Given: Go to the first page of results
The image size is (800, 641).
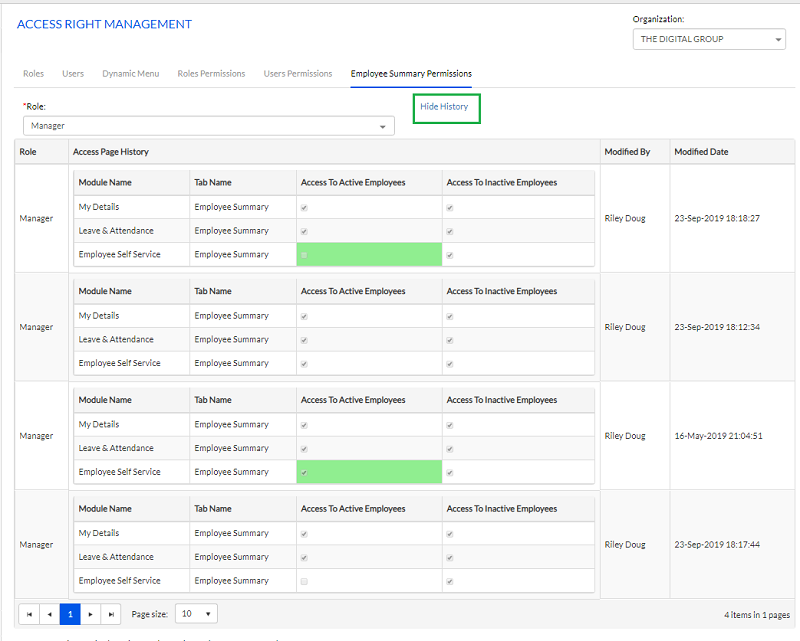Looking at the screenshot, I should click(29, 614).
